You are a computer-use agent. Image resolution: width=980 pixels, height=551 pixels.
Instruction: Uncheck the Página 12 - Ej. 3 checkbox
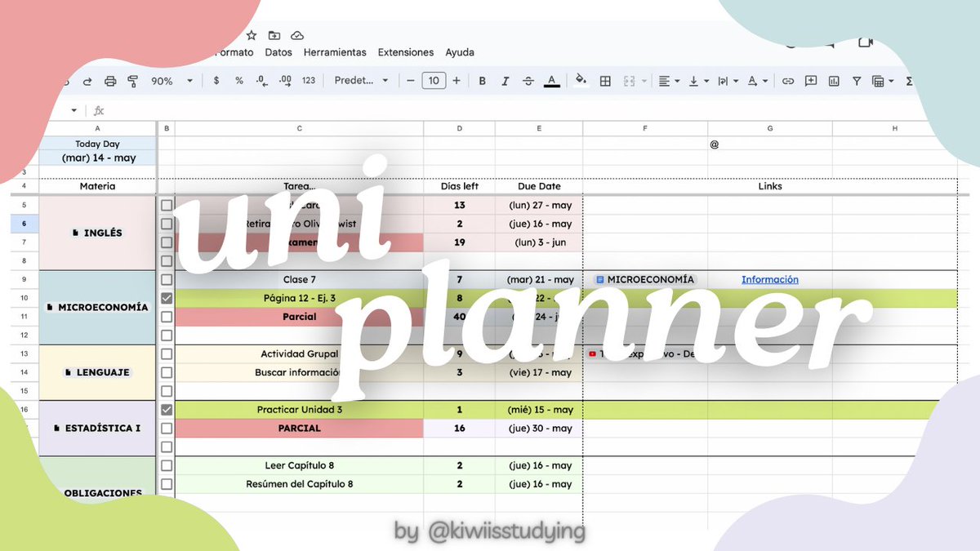(167, 298)
